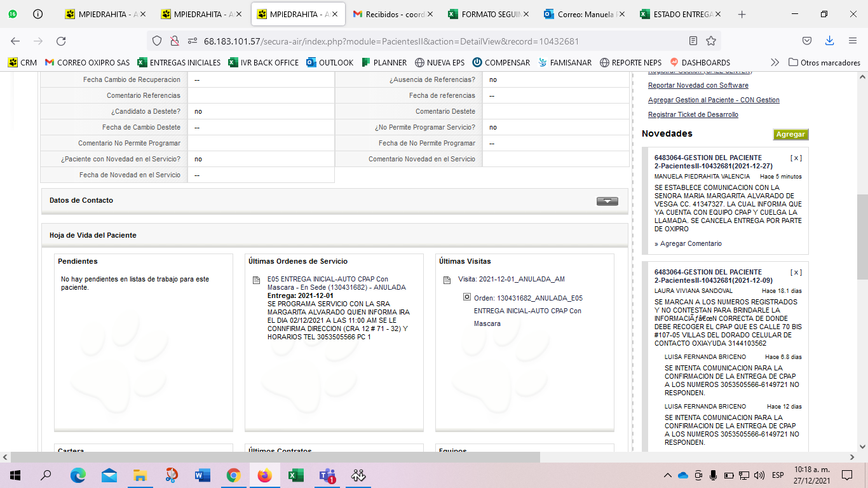Launch Microsoft Edge from taskbar
Screen dimensions: 868x488
coord(78,475)
